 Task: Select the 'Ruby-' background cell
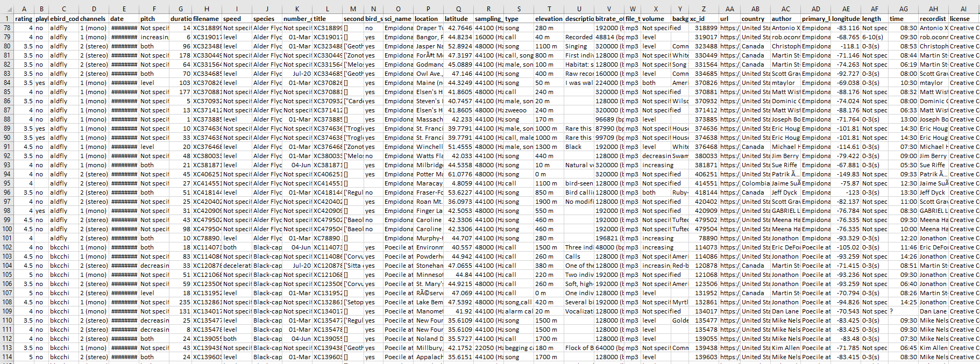[x=680, y=192]
